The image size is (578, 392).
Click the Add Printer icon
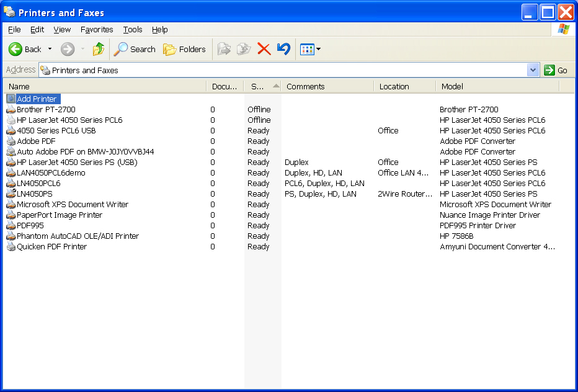point(11,99)
